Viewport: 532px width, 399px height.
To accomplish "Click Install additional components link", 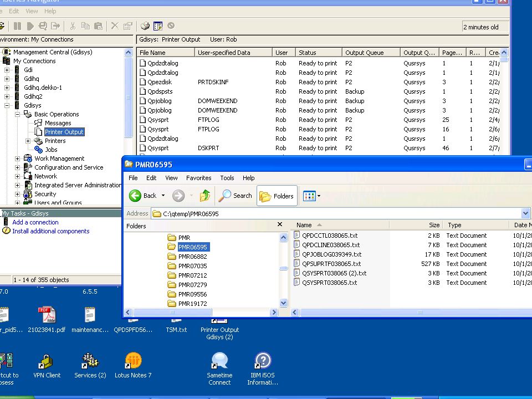I will coord(51,231).
